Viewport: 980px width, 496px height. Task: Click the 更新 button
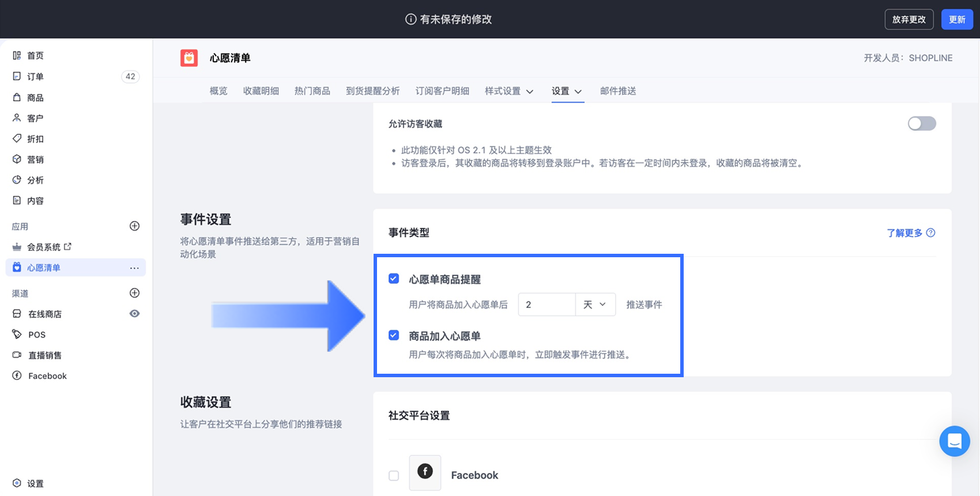click(x=957, y=20)
